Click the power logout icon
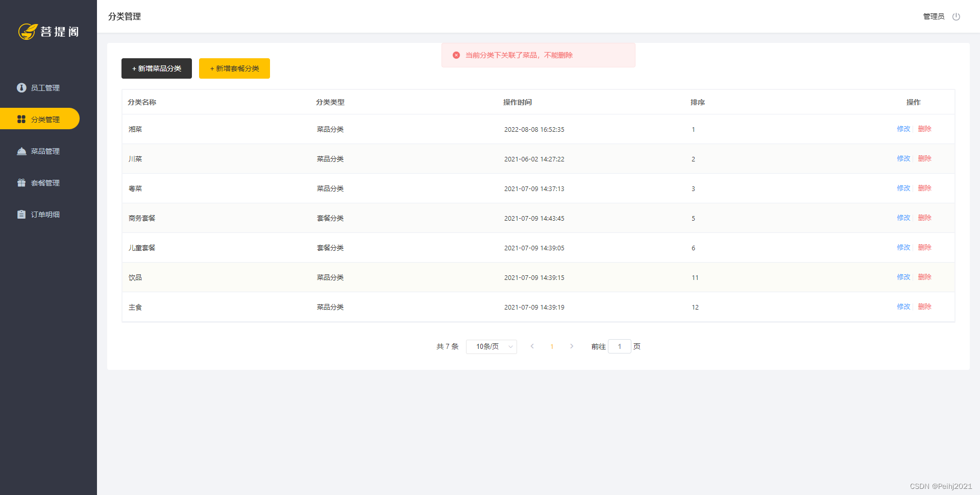The height and width of the screenshot is (495, 980). click(x=956, y=16)
